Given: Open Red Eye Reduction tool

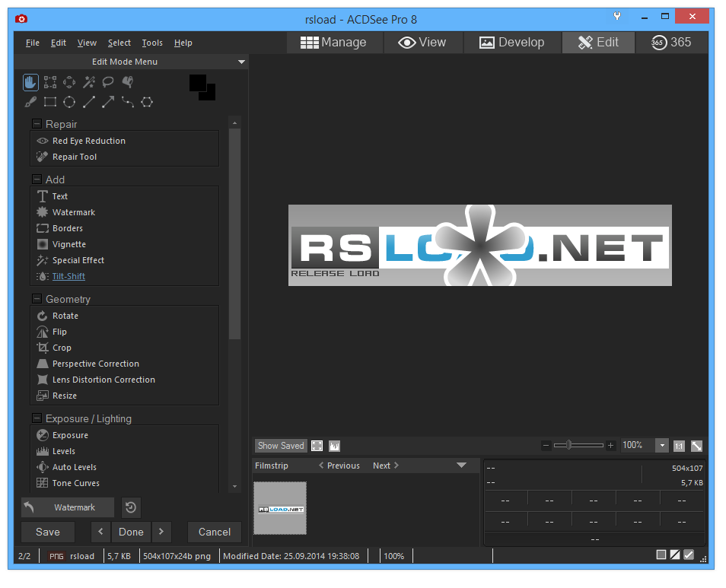Looking at the screenshot, I should pyautogui.click(x=89, y=141).
